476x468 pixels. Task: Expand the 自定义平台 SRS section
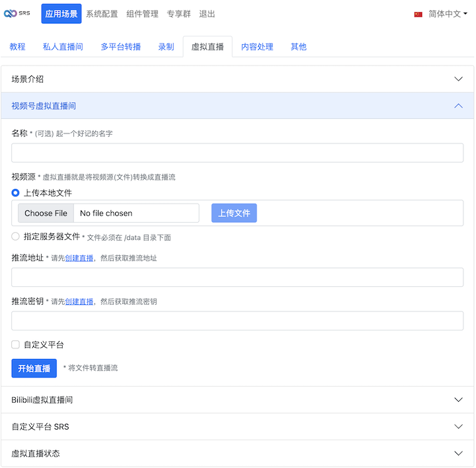[x=237, y=427]
